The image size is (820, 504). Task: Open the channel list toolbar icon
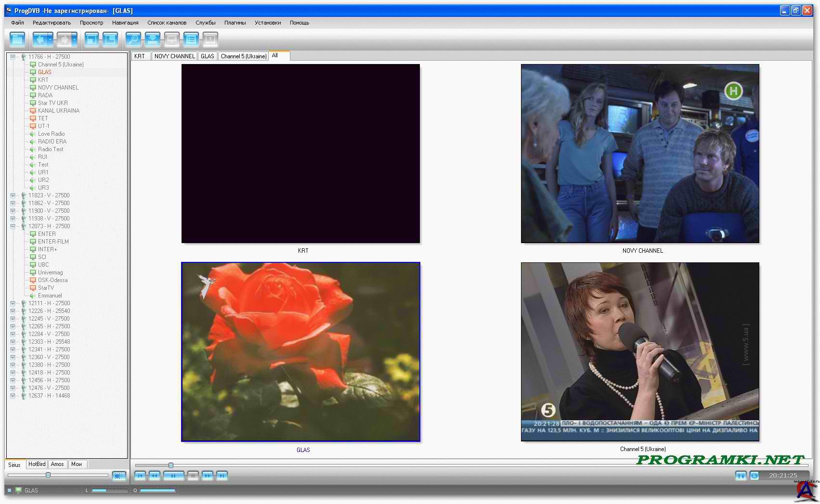[x=191, y=39]
